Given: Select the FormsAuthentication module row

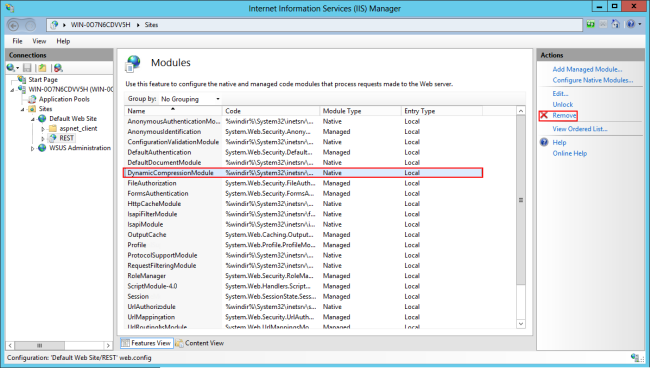Looking at the screenshot, I should 303,194.
